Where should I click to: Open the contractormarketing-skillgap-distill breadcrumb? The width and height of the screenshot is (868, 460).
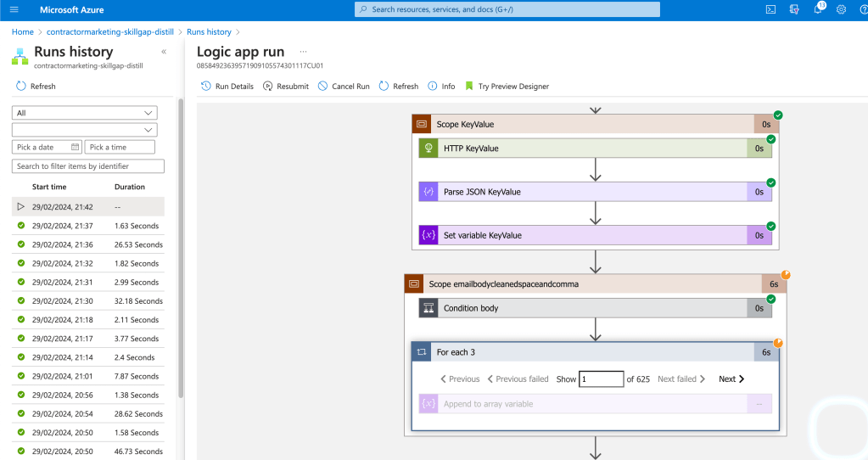click(x=110, y=31)
